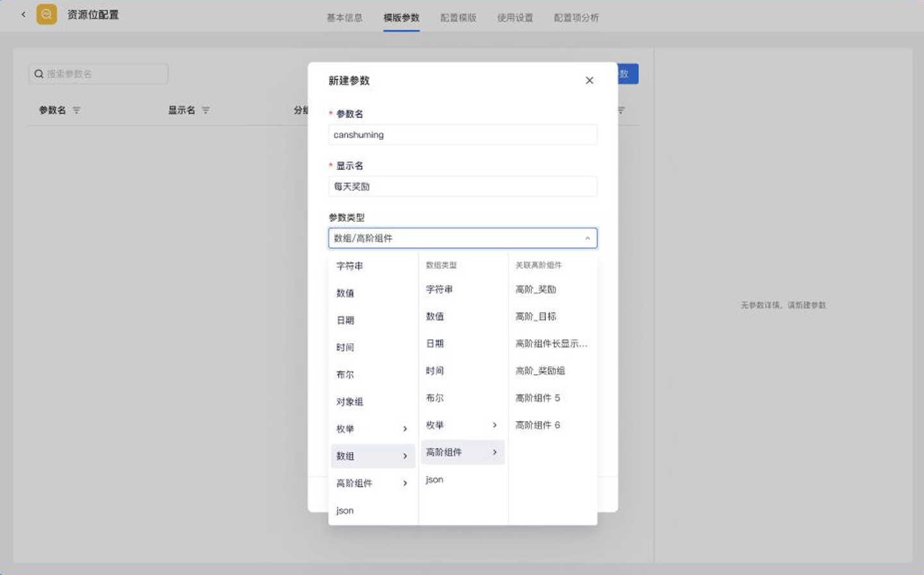
Task: Select 字符串 under 数组类型
Action: (x=463, y=289)
